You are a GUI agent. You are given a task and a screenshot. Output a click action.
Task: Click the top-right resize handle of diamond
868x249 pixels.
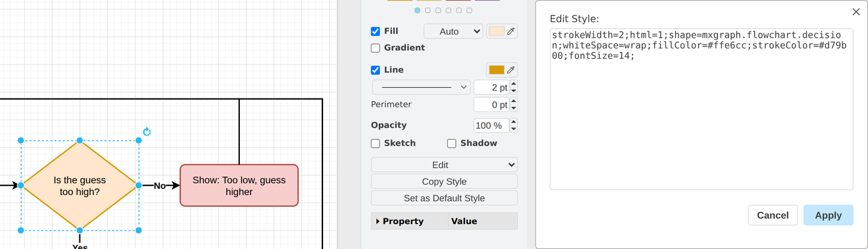pyautogui.click(x=138, y=141)
